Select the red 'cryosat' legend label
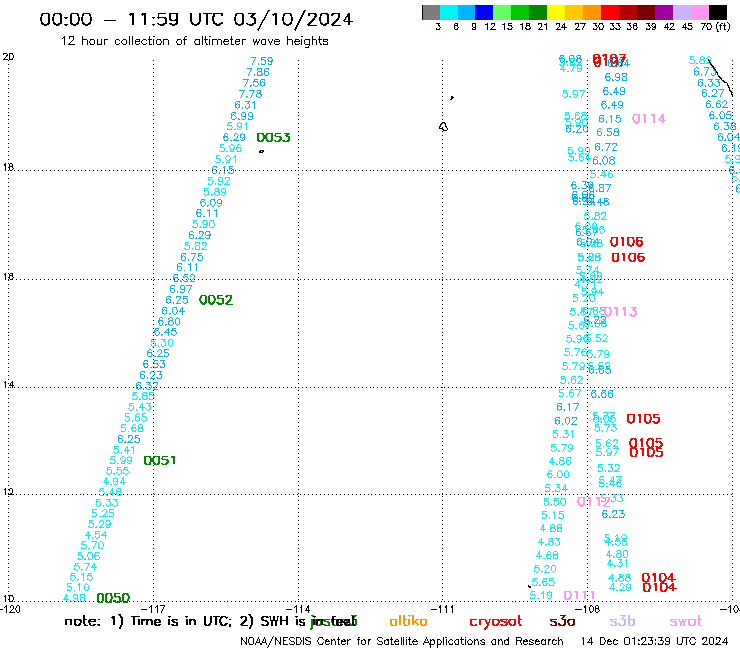This screenshot has height=650, width=740. tap(496, 622)
